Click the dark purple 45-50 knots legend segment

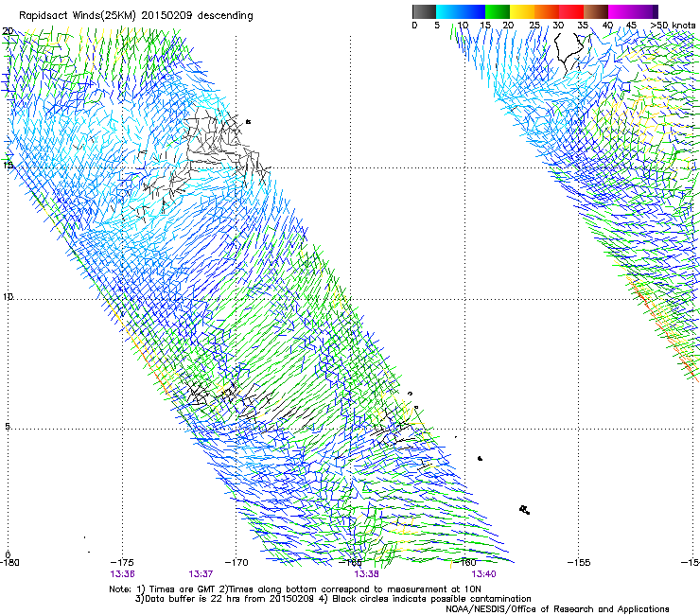(x=645, y=11)
